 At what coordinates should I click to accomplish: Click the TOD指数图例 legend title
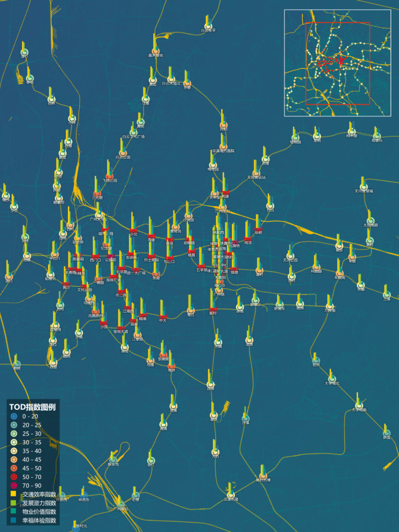[32, 407]
